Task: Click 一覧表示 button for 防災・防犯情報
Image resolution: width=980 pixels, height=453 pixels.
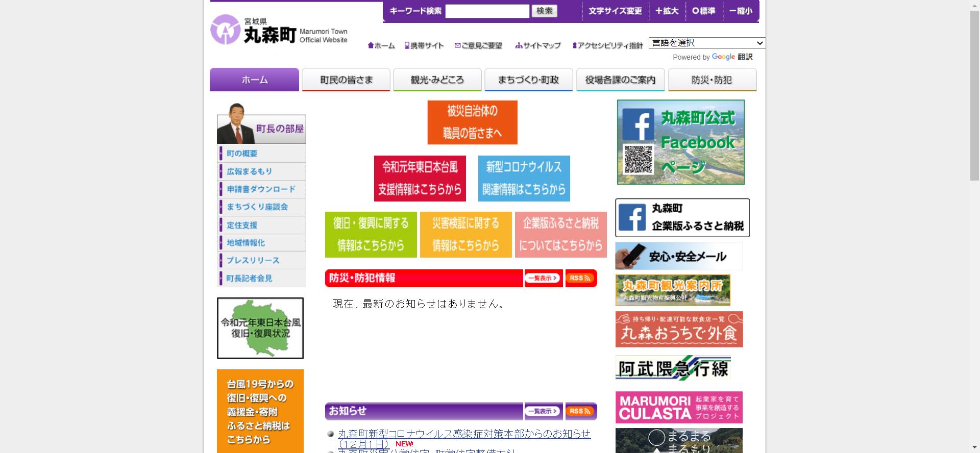Action: (543, 278)
